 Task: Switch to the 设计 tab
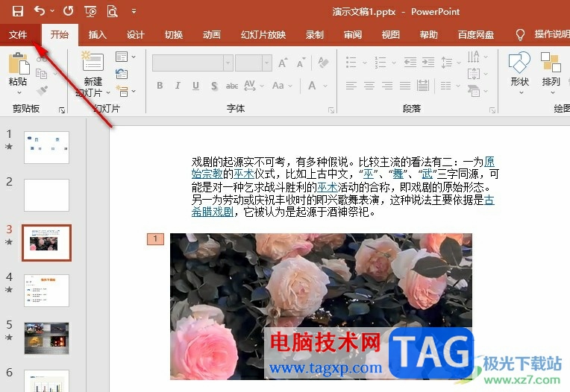136,35
